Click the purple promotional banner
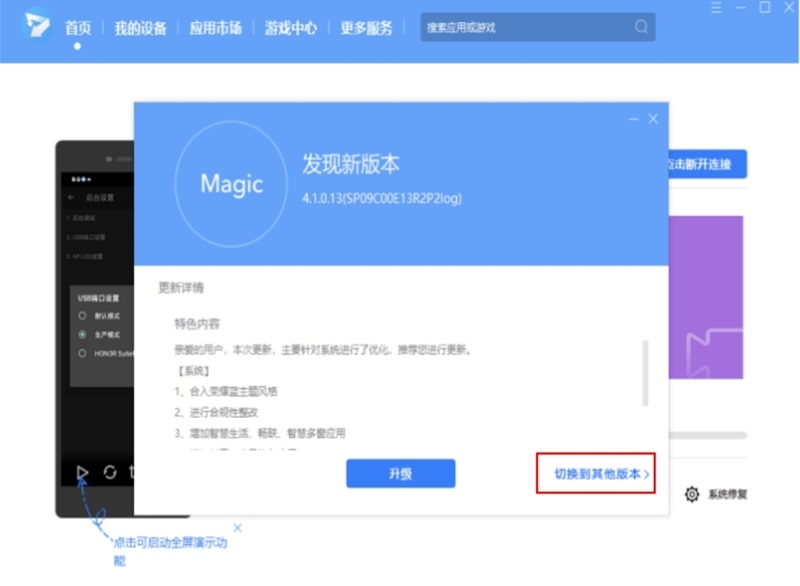The image size is (800, 586). point(706,297)
